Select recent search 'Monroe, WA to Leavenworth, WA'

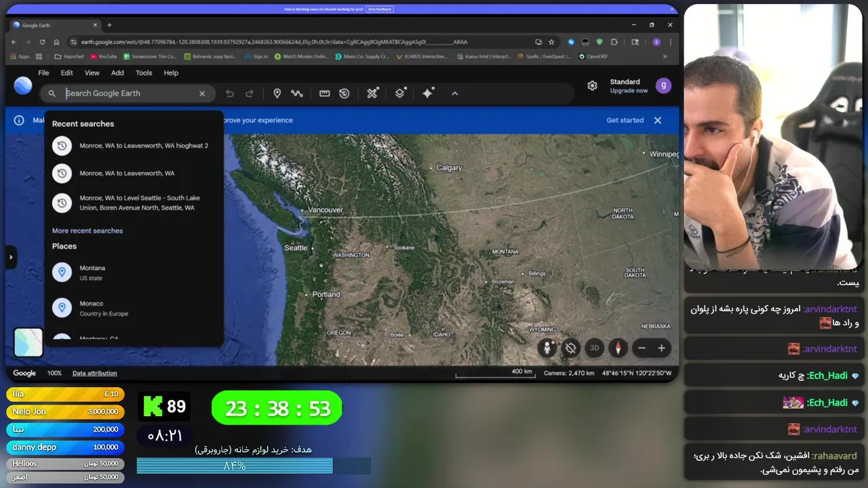click(x=134, y=174)
